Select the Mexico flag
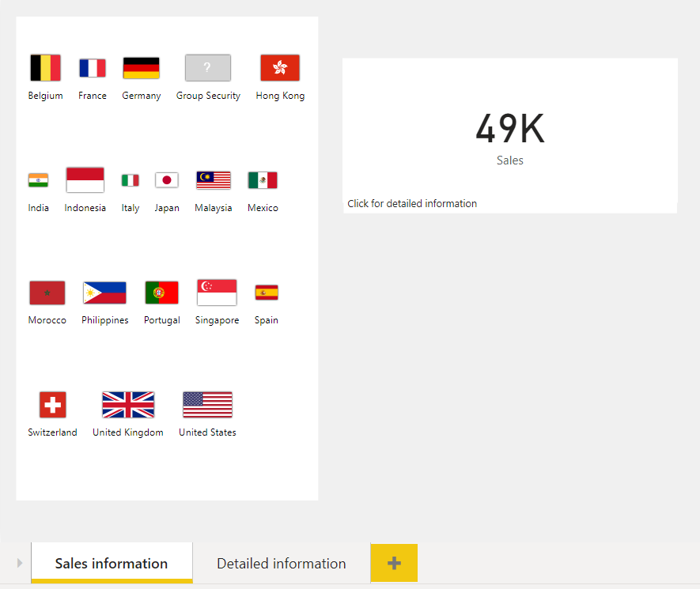This screenshot has width=700, height=589. [x=263, y=179]
